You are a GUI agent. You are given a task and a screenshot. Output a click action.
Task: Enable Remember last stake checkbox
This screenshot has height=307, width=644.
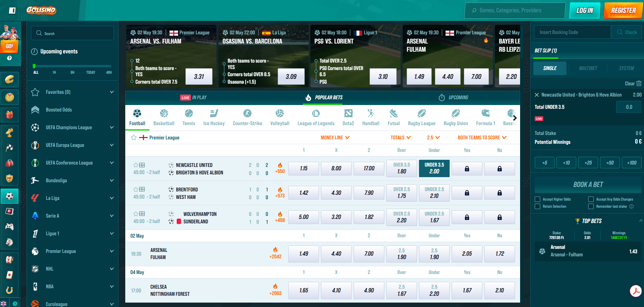(591, 206)
